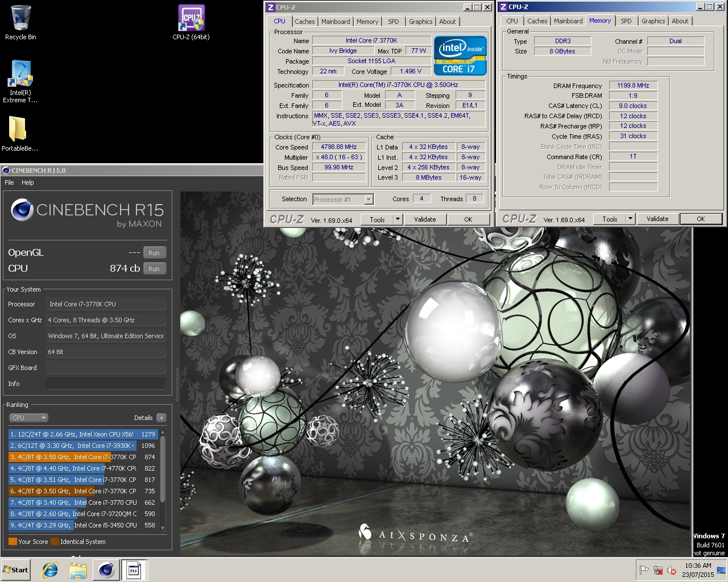Click the right CPU-Z window title icon
This screenshot has width=728, height=582.
point(503,7)
